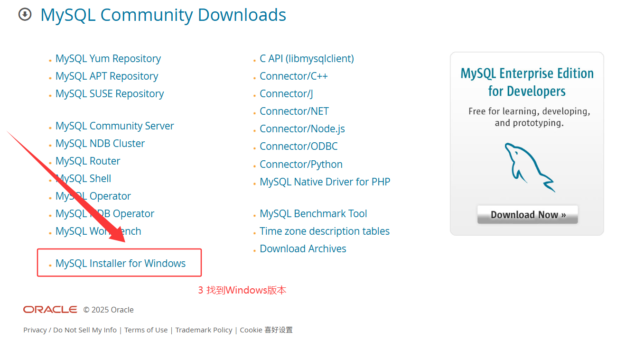Open Time zone description tables
The height and width of the screenshot is (349, 644).
(x=324, y=231)
